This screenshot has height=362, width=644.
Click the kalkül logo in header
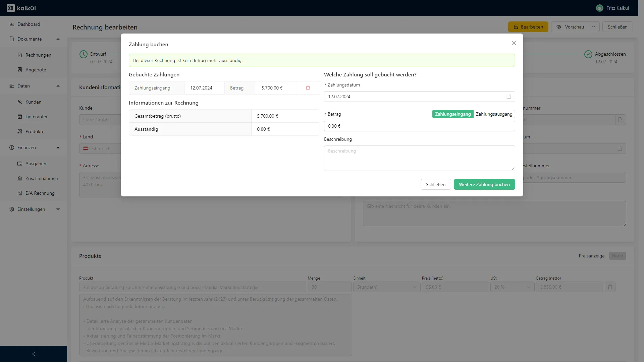(21, 8)
